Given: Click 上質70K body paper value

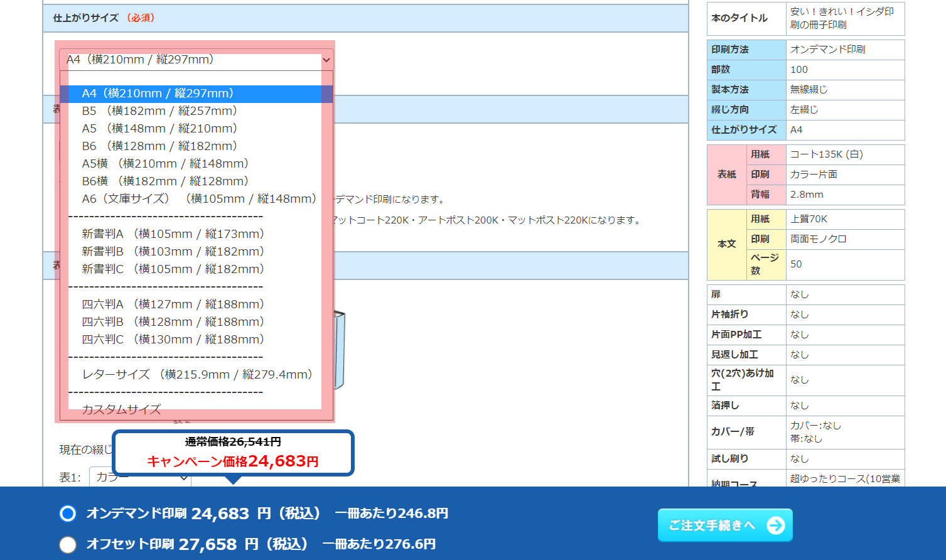Looking at the screenshot, I should [x=809, y=219].
